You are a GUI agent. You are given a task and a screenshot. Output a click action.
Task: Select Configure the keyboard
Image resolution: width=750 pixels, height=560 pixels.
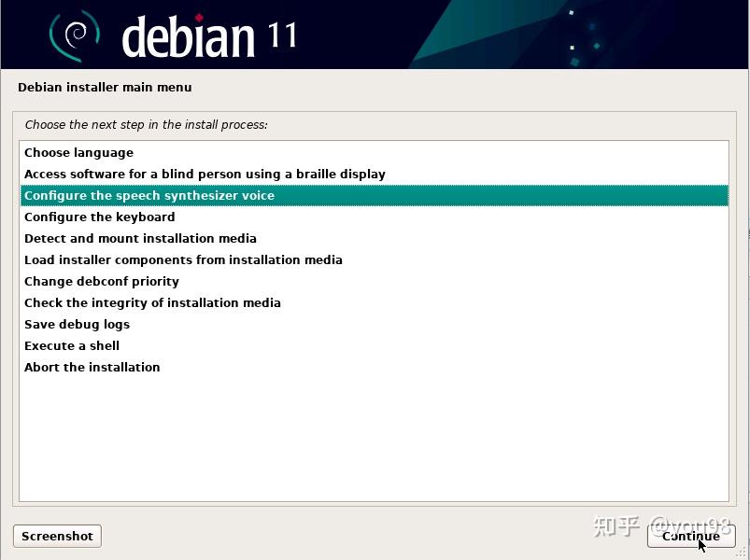click(99, 217)
